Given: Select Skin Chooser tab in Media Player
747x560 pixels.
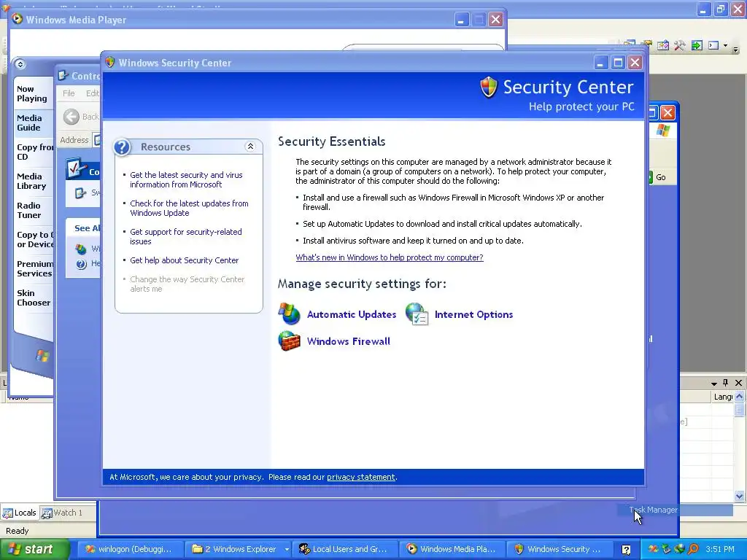Looking at the screenshot, I should click(34, 297).
